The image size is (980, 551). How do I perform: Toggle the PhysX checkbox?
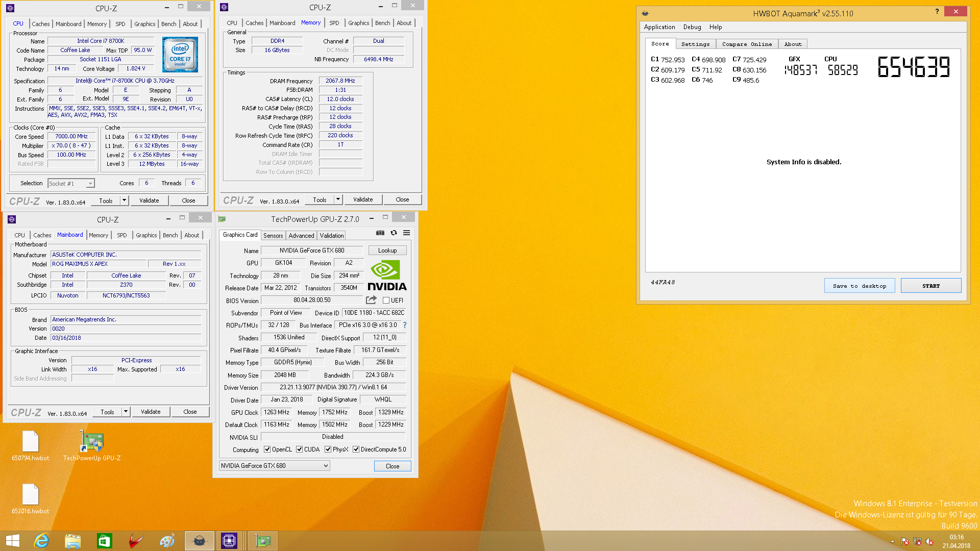tap(328, 449)
